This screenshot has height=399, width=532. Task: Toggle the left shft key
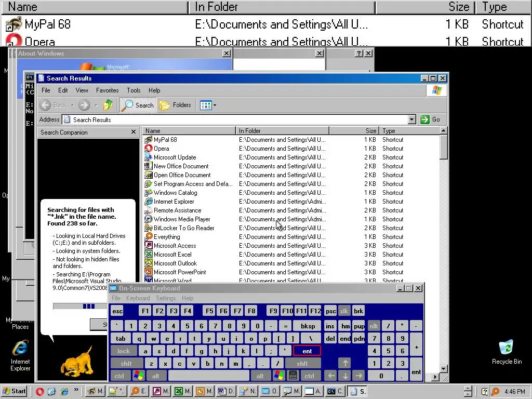(126, 363)
